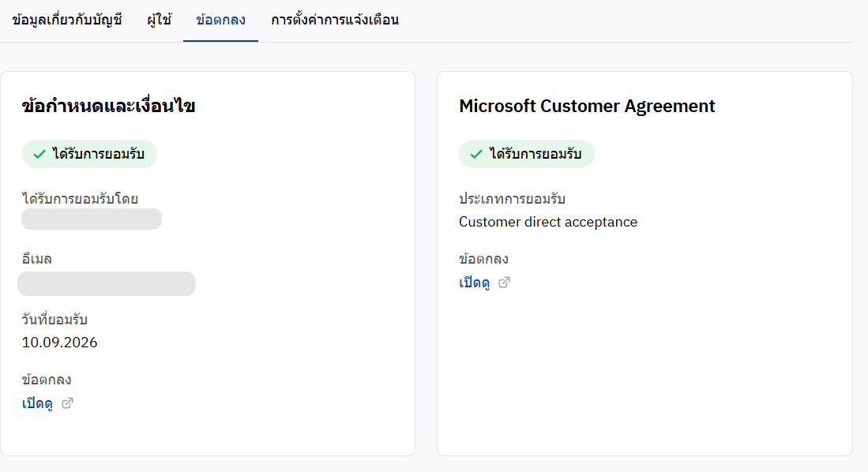Open เปิดดู link under Microsoft Customer Agreement
This screenshot has width=868, height=472.
click(x=475, y=283)
